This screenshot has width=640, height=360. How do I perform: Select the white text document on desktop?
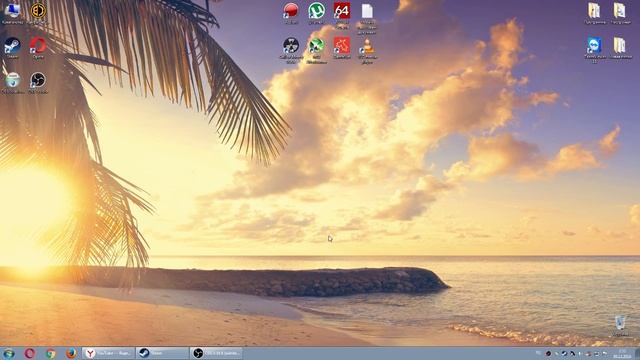367,19
